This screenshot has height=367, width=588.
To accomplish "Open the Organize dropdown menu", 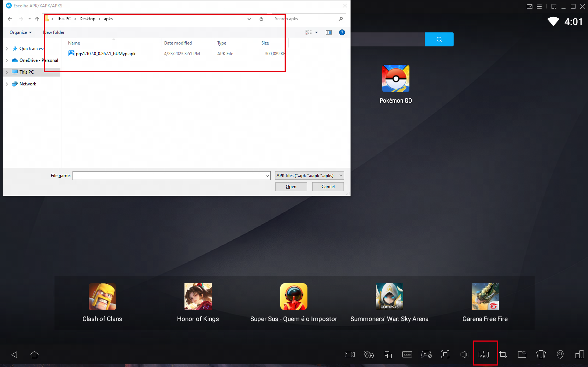I will tap(21, 32).
